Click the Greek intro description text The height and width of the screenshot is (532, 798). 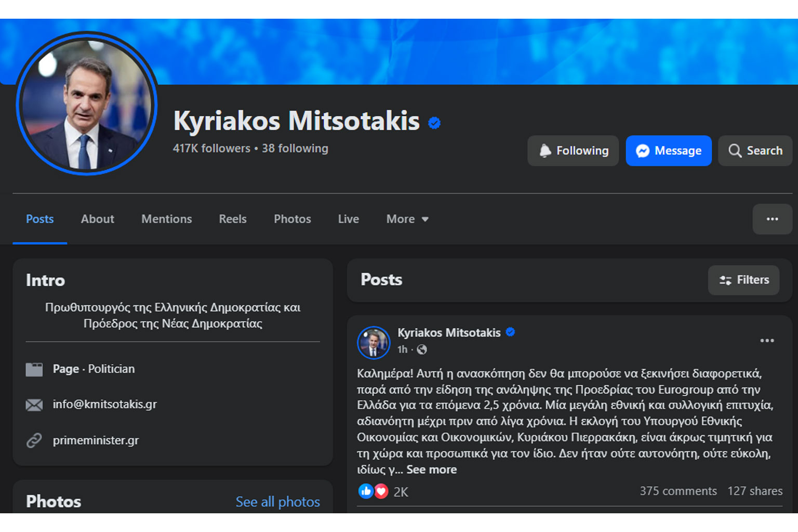(x=172, y=315)
